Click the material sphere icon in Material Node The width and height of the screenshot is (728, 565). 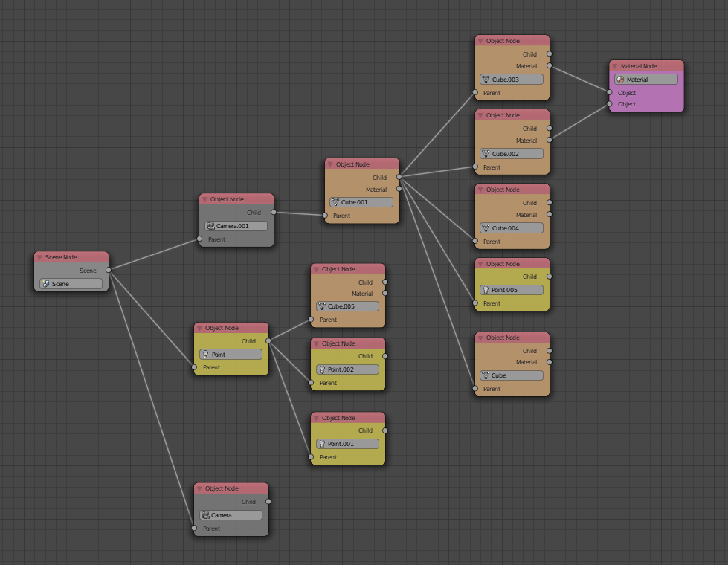click(620, 80)
